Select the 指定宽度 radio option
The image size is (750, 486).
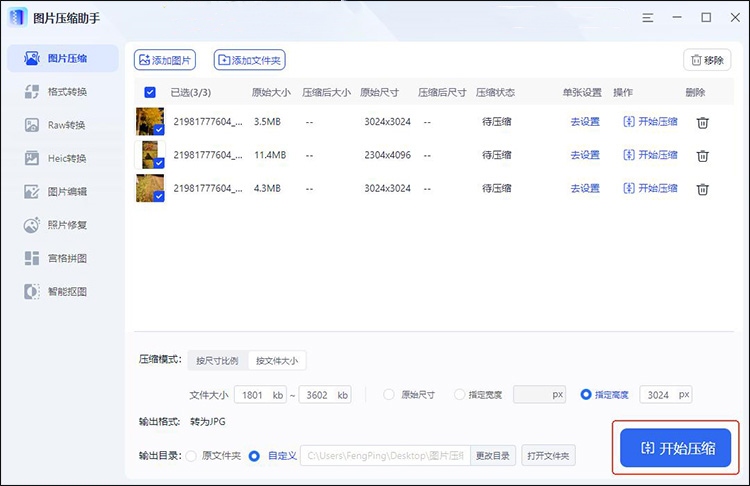point(459,395)
